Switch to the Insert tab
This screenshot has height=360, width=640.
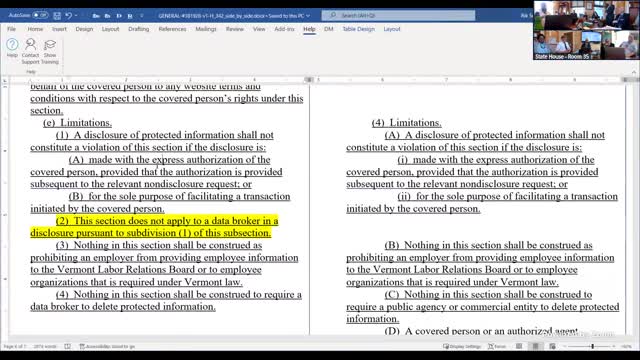(59, 29)
